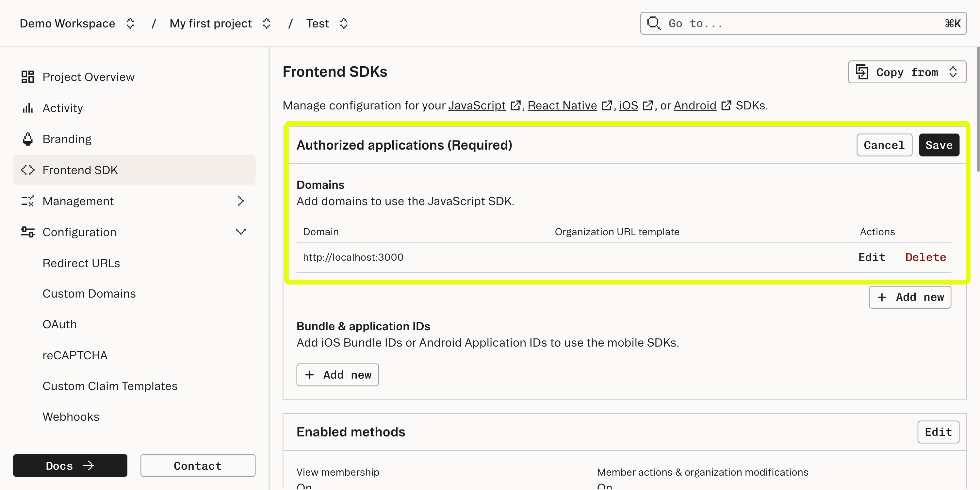Collapse the Configuration section chevron
Screen dimensions: 980x490
pos(240,232)
